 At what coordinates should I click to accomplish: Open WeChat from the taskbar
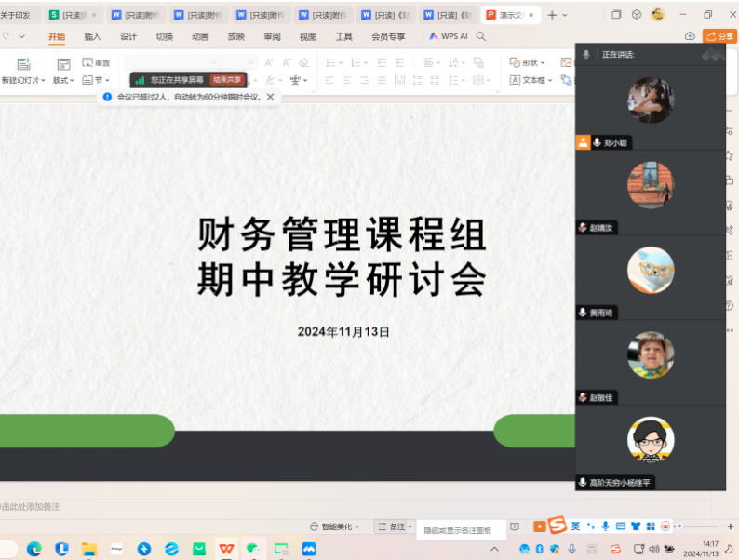[x=252, y=549]
